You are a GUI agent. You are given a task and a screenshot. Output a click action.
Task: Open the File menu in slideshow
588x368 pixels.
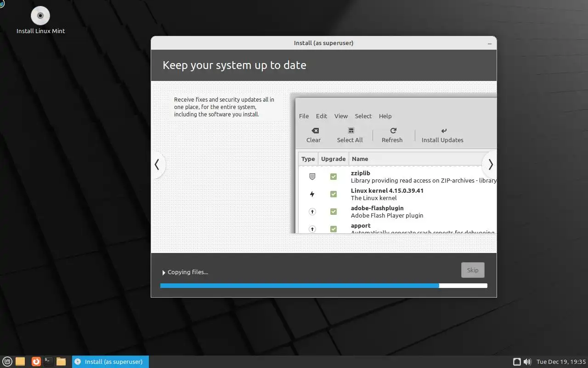[x=304, y=116]
